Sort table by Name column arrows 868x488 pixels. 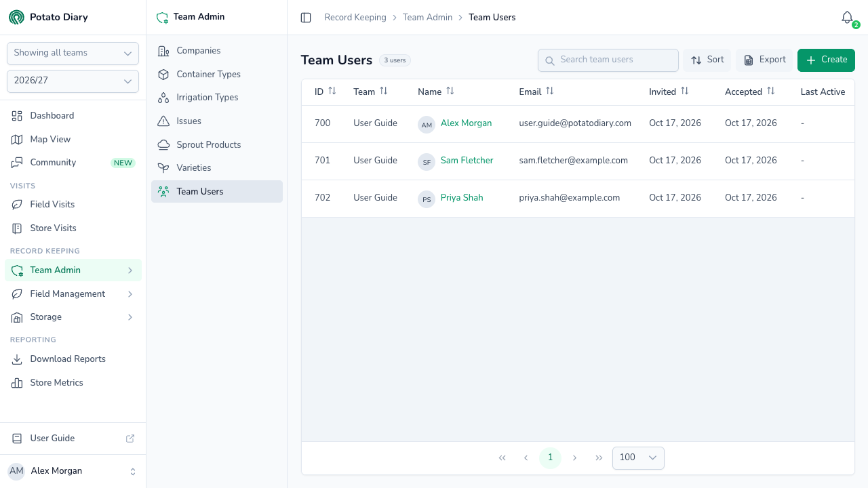(450, 91)
